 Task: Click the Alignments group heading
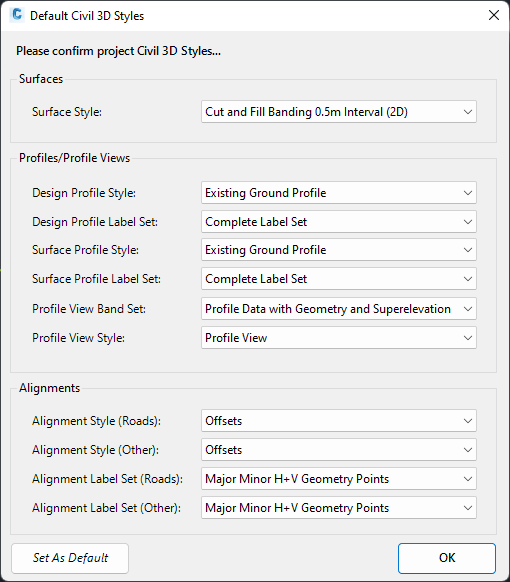tap(49, 388)
